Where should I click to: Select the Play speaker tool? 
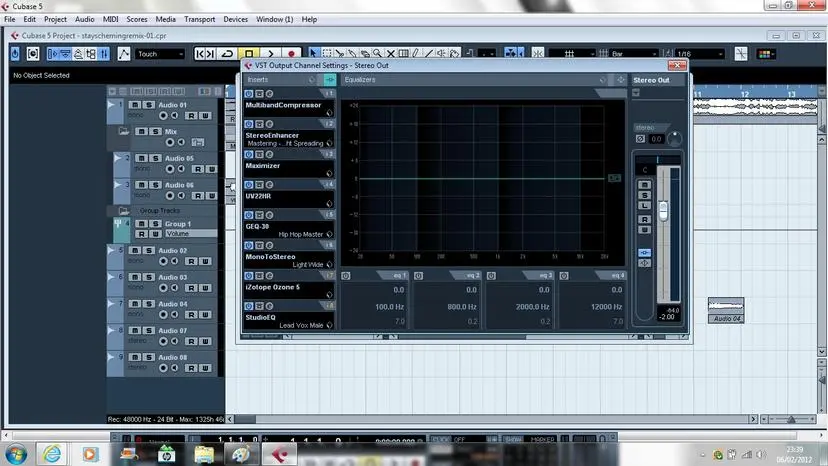pos(441,53)
